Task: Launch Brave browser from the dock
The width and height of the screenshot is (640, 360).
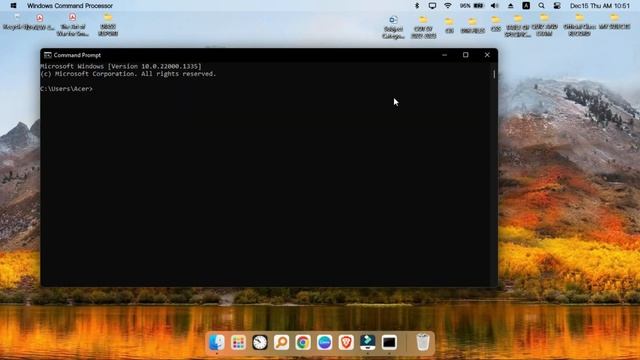Action: (346, 342)
